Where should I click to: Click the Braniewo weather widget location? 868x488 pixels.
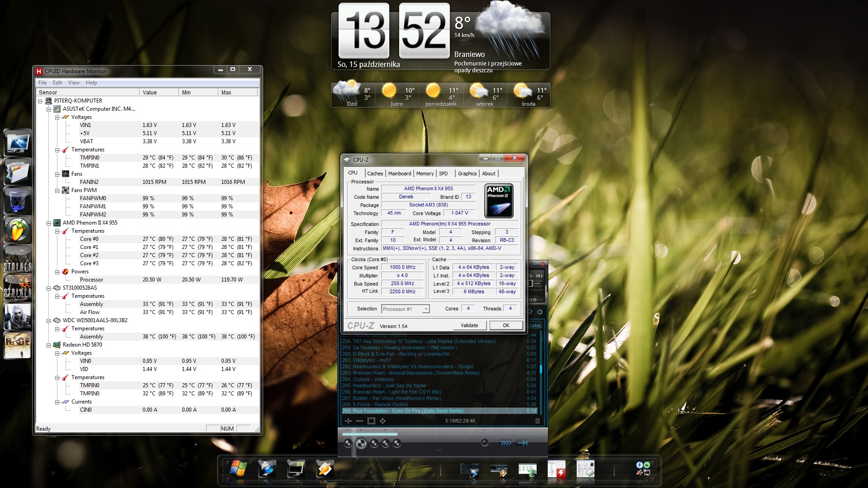(x=469, y=54)
